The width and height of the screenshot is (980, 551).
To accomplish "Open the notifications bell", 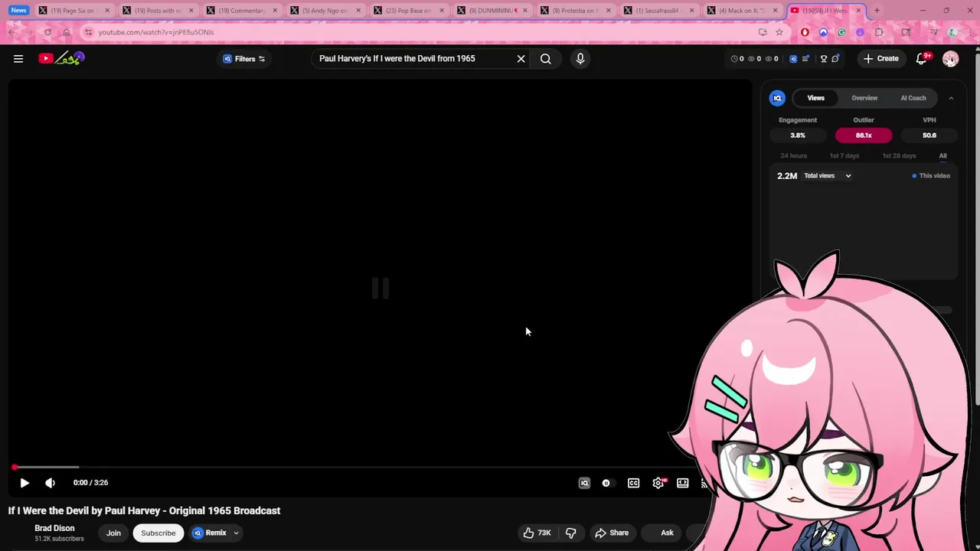I will (x=922, y=59).
